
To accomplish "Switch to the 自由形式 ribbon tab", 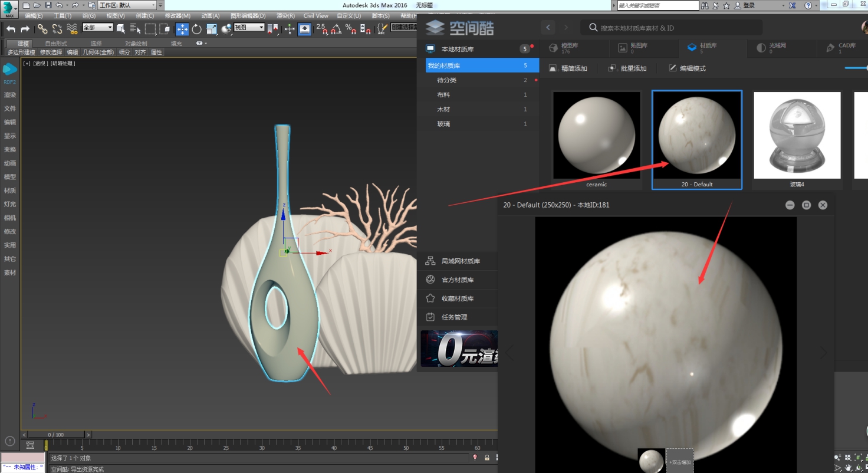I will pos(56,44).
